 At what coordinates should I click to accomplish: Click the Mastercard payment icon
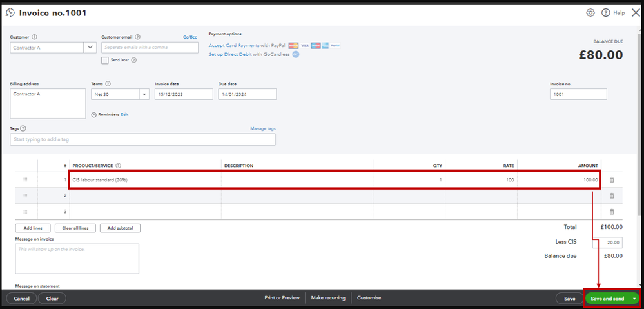coord(293,46)
